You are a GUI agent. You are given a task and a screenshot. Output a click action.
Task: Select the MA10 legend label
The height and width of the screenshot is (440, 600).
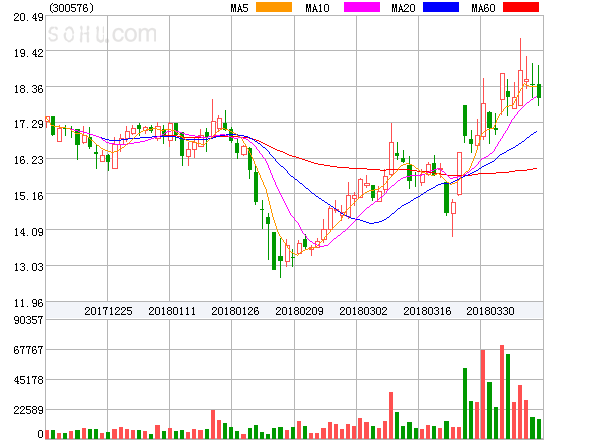(x=317, y=8)
